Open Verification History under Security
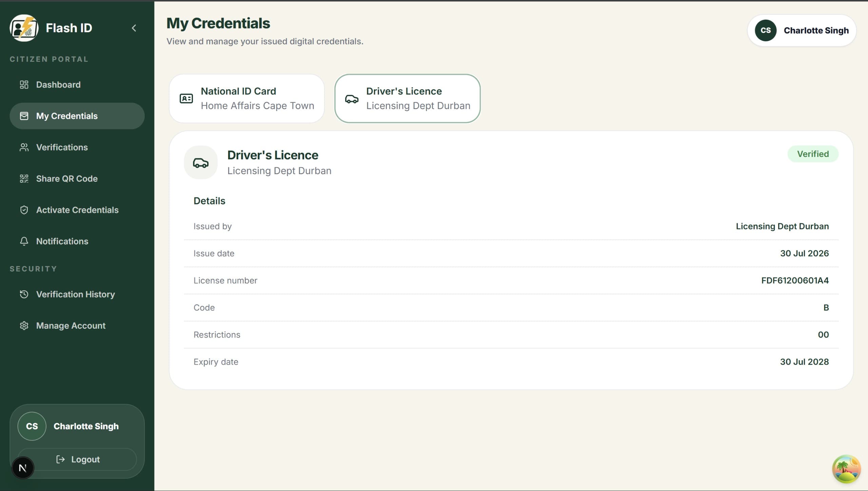The height and width of the screenshot is (491, 868). coord(77,294)
